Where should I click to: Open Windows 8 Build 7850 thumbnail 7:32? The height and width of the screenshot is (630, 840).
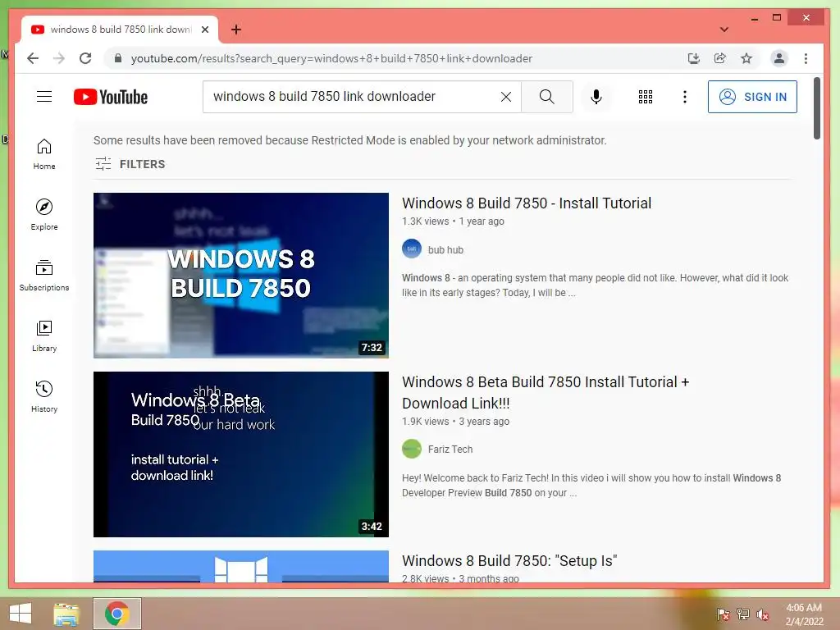pos(241,276)
